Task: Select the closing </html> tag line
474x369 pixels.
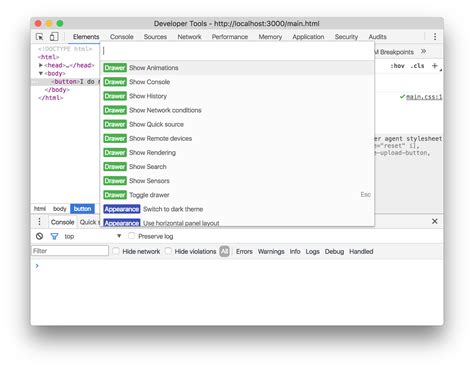Action: tap(50, 98)
